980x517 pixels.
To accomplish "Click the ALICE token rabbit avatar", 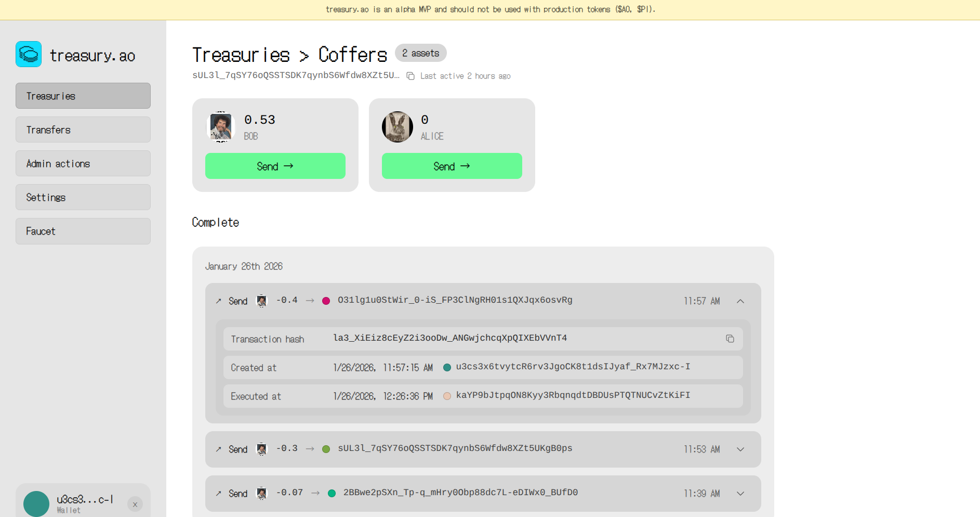I will pyautogui.click(x=398, y=126).
